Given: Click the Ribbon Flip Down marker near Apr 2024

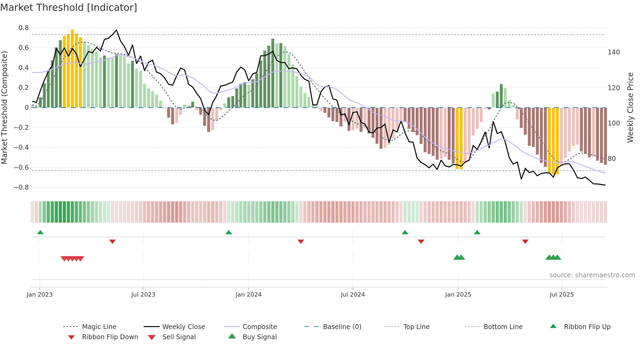Looking at the screenshot, I should click(x=301, y=242).
